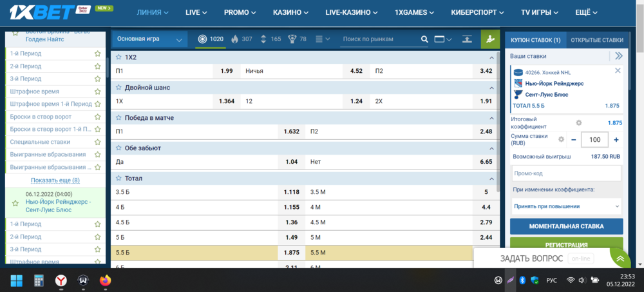Click the green hockey player statistics icon
The image size is (644, 292).
(490, 39)
